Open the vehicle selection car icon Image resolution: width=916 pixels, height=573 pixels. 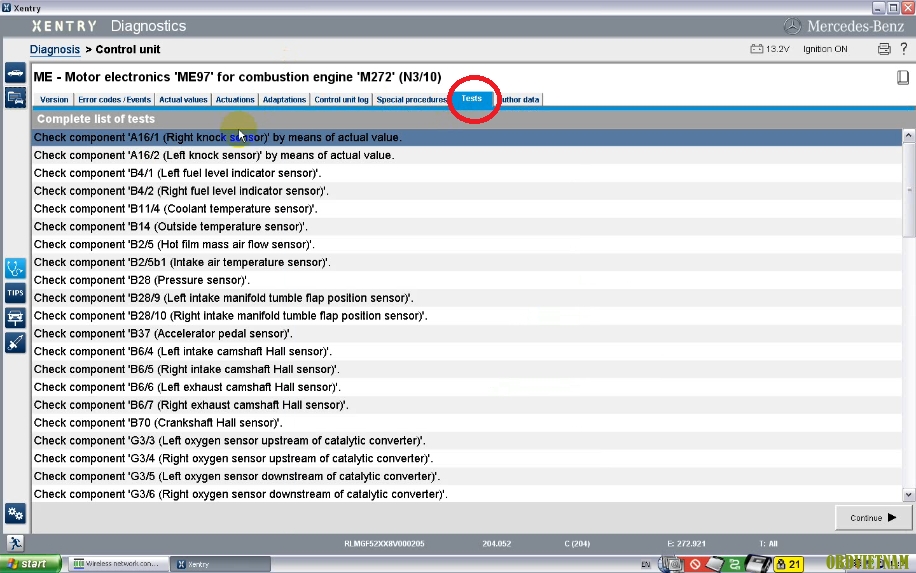(15, 74)
